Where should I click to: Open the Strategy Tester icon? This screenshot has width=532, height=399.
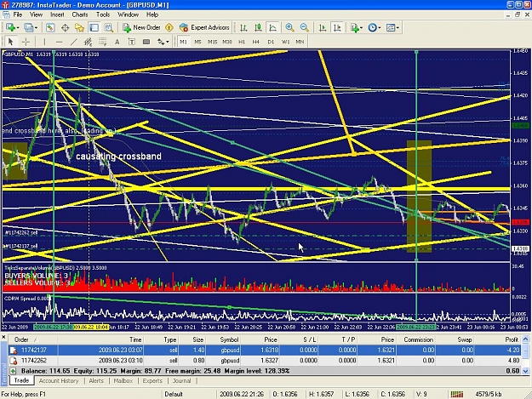pyautogui.click(x=109, y=27)
